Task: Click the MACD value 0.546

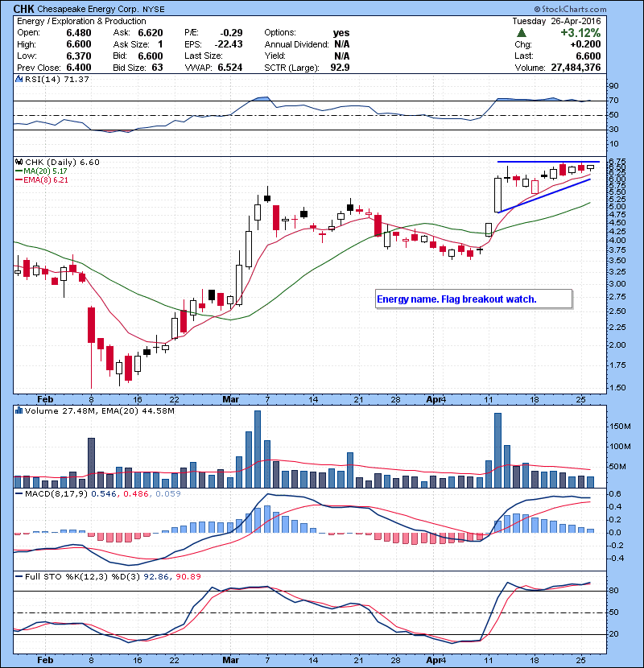Action: point(104,493)
